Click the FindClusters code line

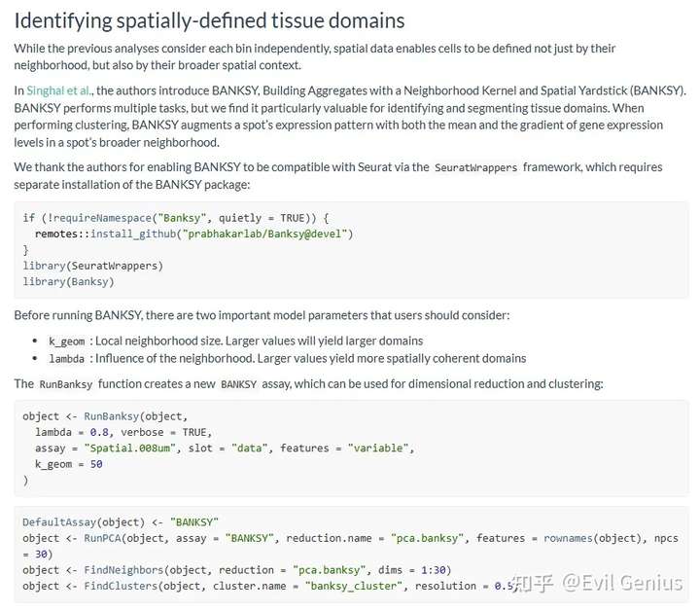(x=270, y=586)
